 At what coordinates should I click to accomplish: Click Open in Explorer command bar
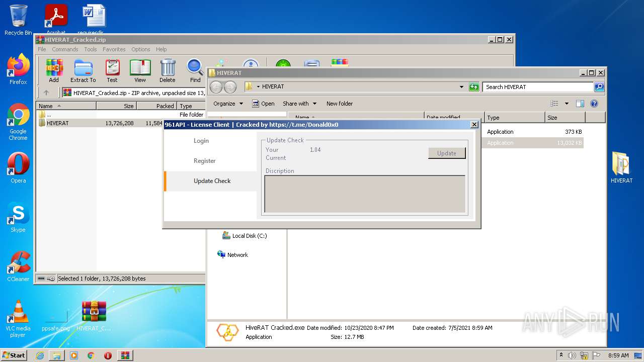click(263, 104)
